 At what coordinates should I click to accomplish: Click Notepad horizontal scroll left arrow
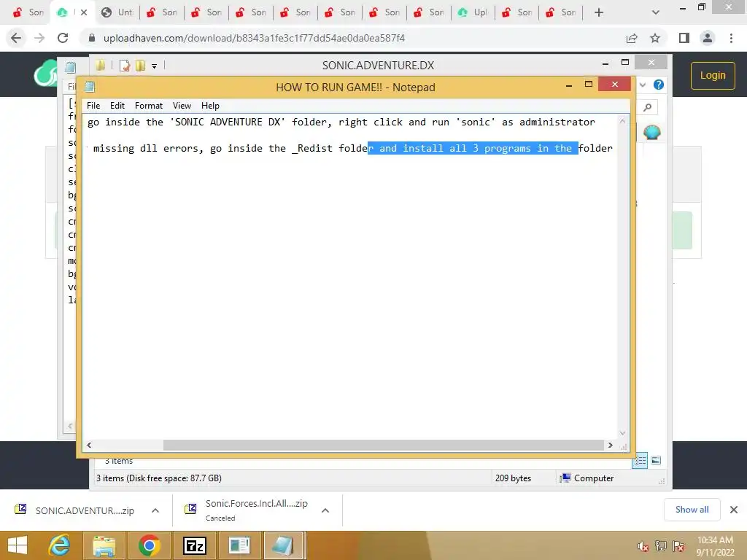click(89, 446)
